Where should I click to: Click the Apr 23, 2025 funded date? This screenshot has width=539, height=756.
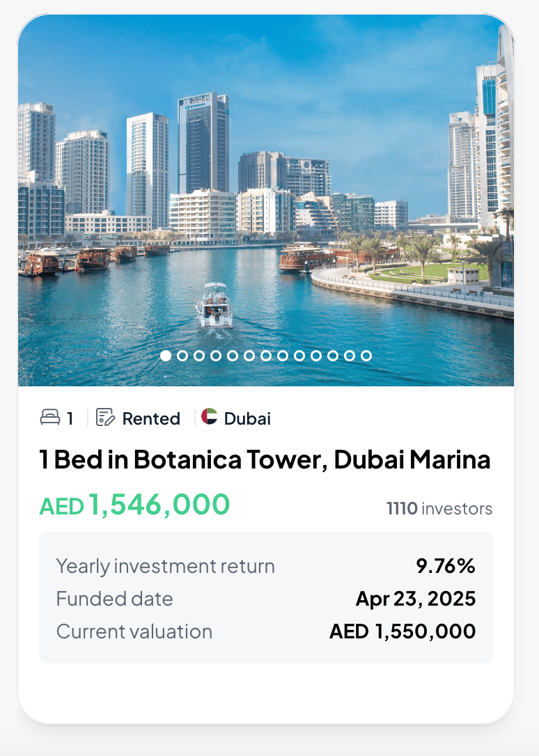pyautogui.click(x=416, y=599)
